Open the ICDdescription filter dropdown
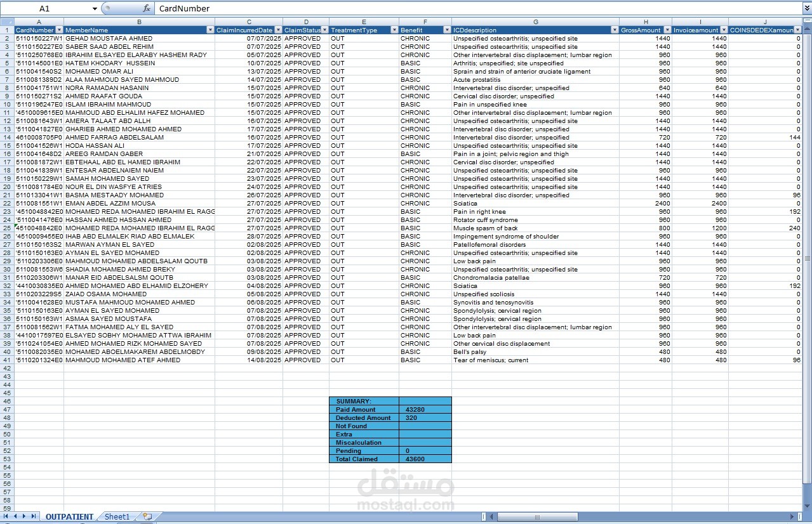This screenshot has height=524, width=812. pos(615,30)
